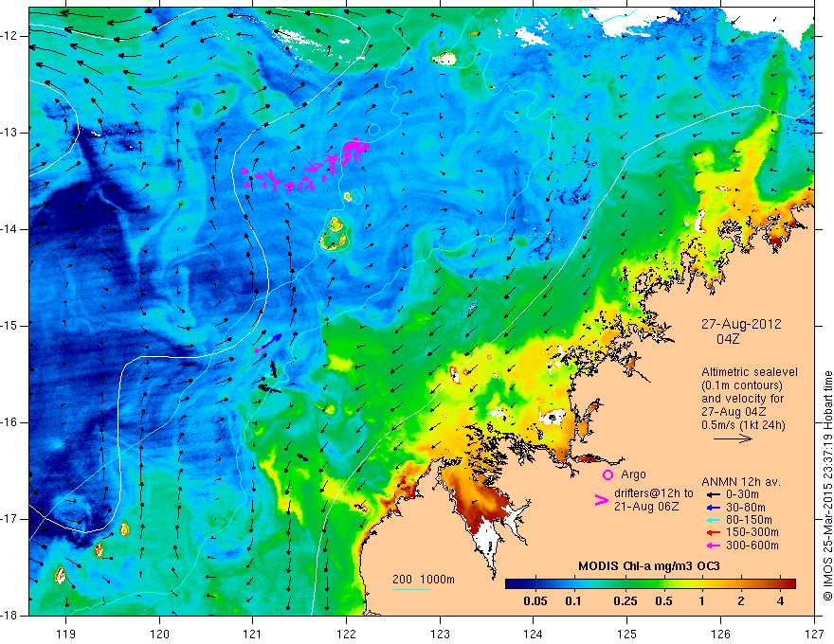834x644 pixels.
Task: Click the 1 tick label below the colorbar
Action: [701, 601]
